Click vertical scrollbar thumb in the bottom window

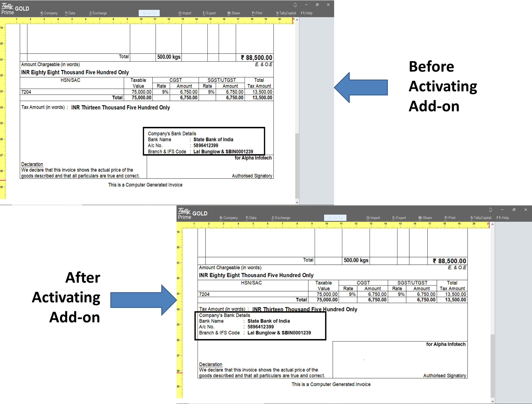point(493,366)
